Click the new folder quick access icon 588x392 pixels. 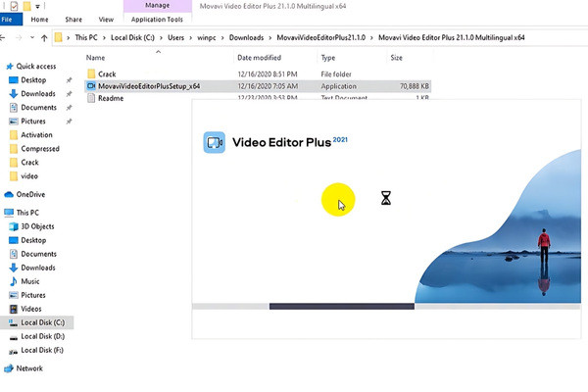27,6
